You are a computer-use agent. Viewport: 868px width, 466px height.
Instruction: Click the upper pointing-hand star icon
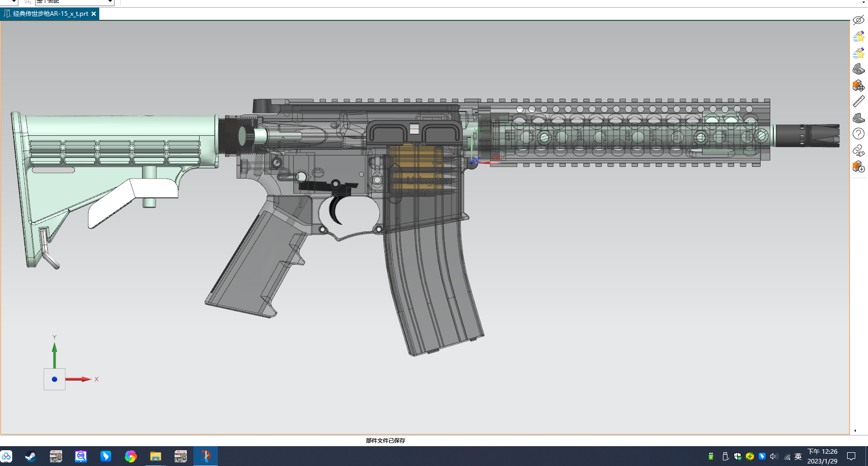point(858,37)
